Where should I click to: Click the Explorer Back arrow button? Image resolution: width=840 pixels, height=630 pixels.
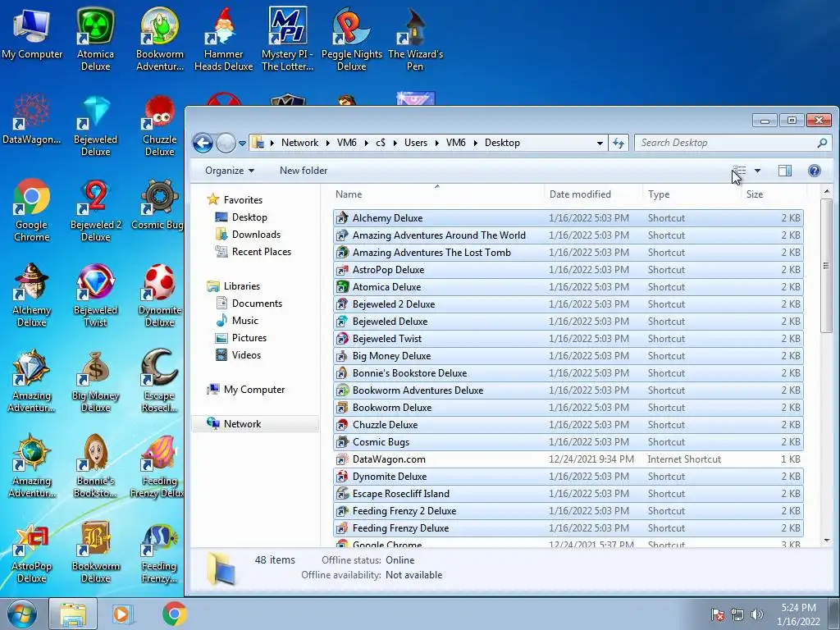203,143
